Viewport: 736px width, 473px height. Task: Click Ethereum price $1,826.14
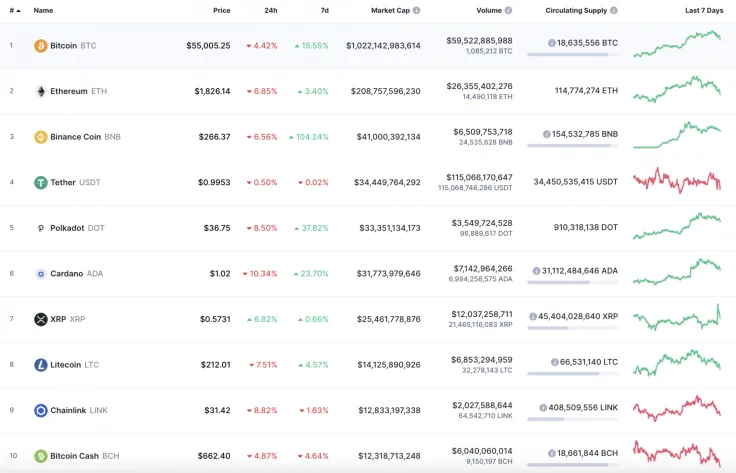click(x=212, y=91)
